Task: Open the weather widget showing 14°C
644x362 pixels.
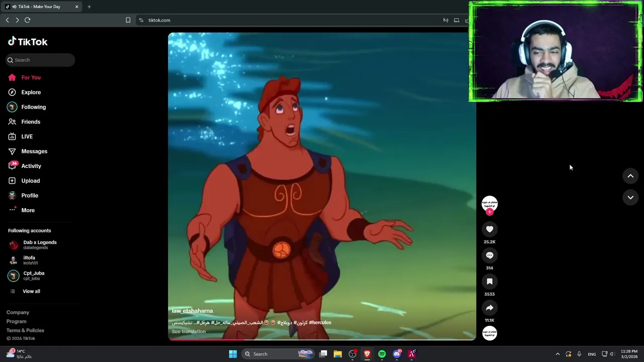Action: pos(19,354)
